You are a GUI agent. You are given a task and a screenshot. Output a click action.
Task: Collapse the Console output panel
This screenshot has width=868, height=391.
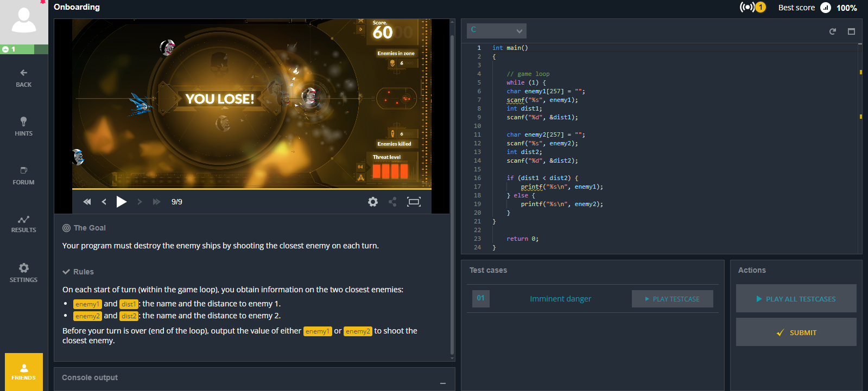[x=443, y=383]
